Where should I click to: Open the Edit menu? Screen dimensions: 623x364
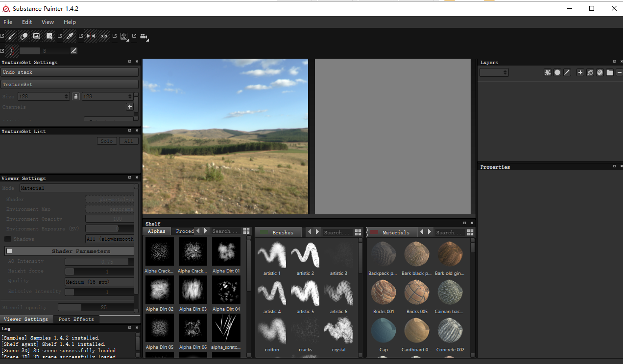27,22
